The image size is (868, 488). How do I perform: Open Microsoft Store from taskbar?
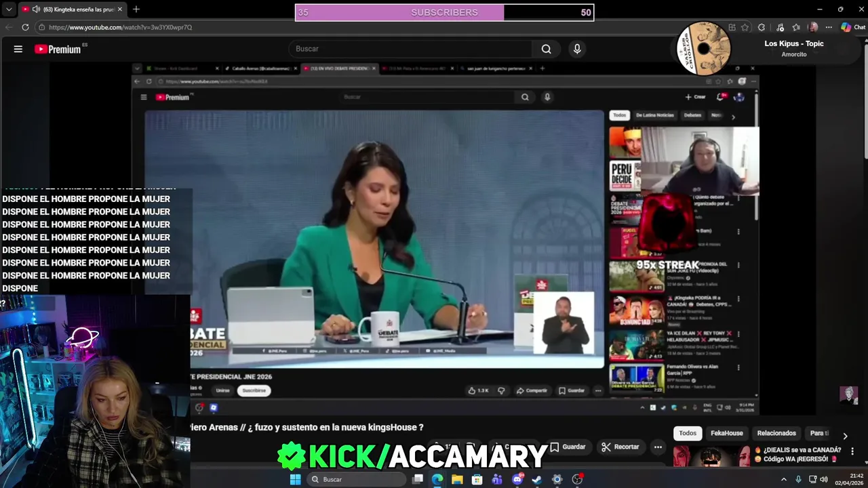pyautogui.click(x=477, y=479)
